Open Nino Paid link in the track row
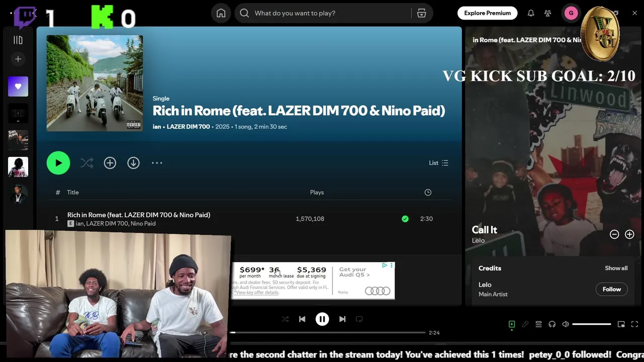The width and height of the screenshot is (644, 362). pyautogui.click(x=143, y=224)
